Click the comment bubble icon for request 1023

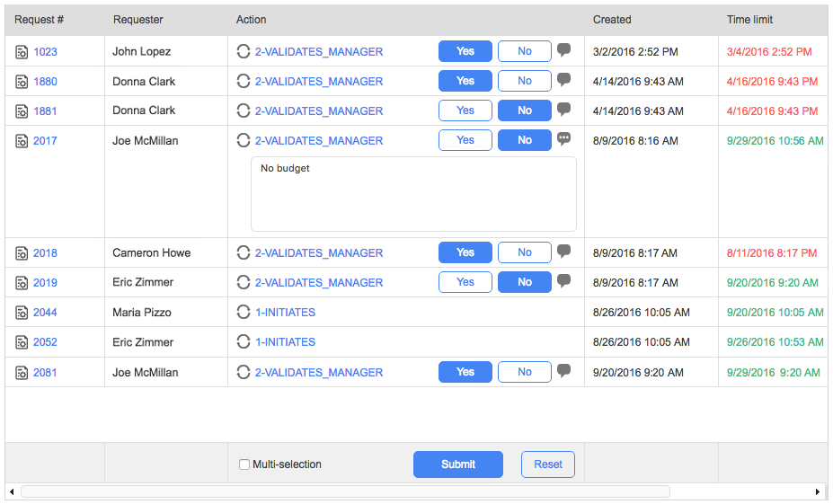point(563,50)
